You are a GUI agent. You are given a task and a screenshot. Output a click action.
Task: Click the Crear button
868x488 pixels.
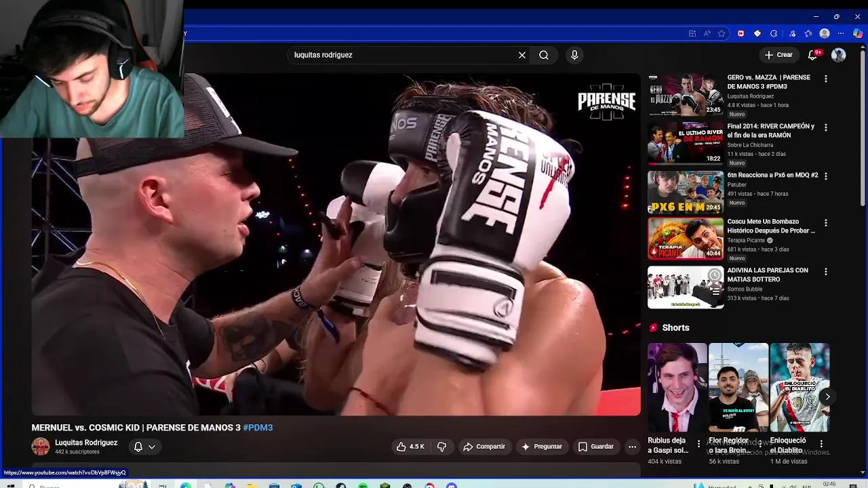click(778, 55)
